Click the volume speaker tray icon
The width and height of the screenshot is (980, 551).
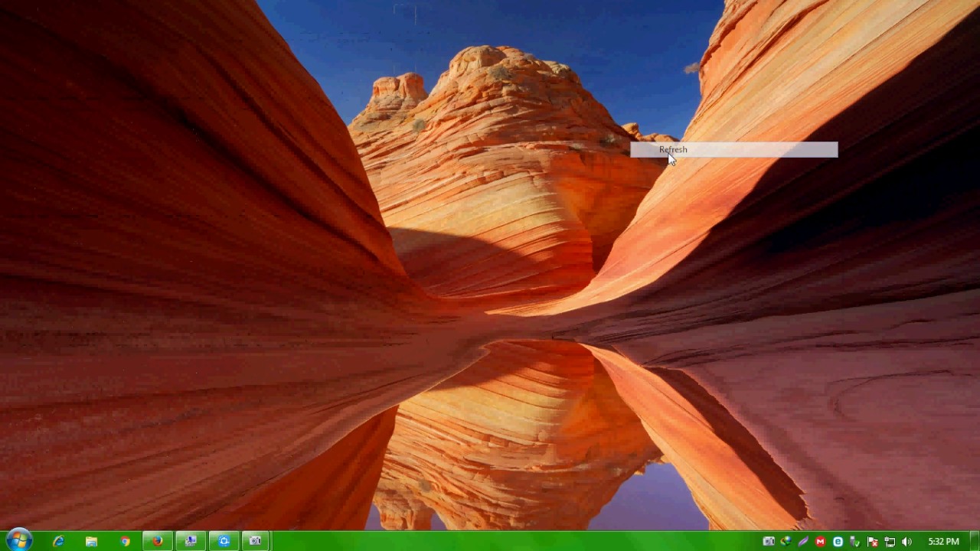(x=906, y=542)
